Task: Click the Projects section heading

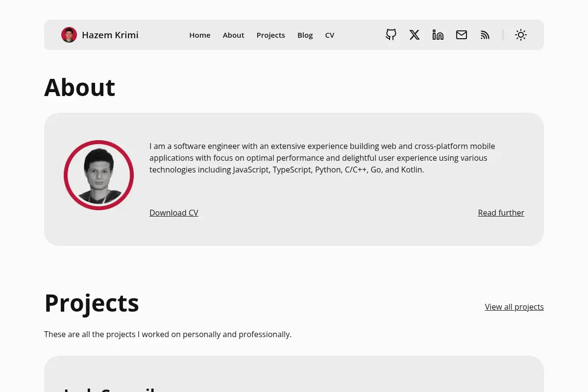Action: tap(92, 303)
